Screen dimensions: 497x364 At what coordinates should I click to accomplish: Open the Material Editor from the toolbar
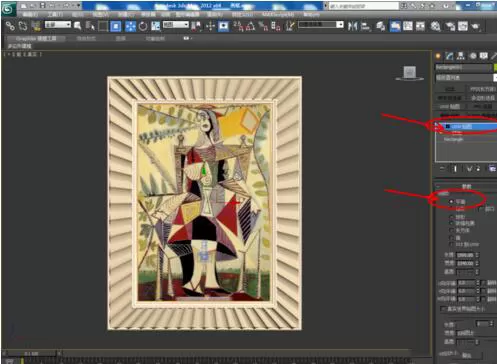point(435,26)
